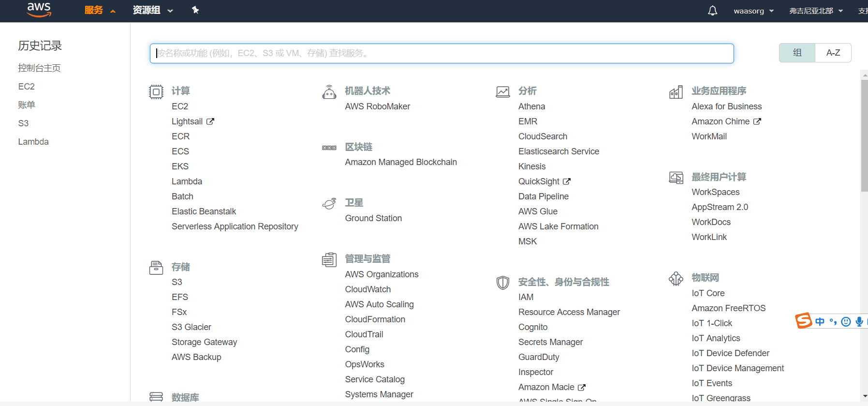Open Lambda from history sidebar
This screenshot has height=406, width=868.
(33, 142)
